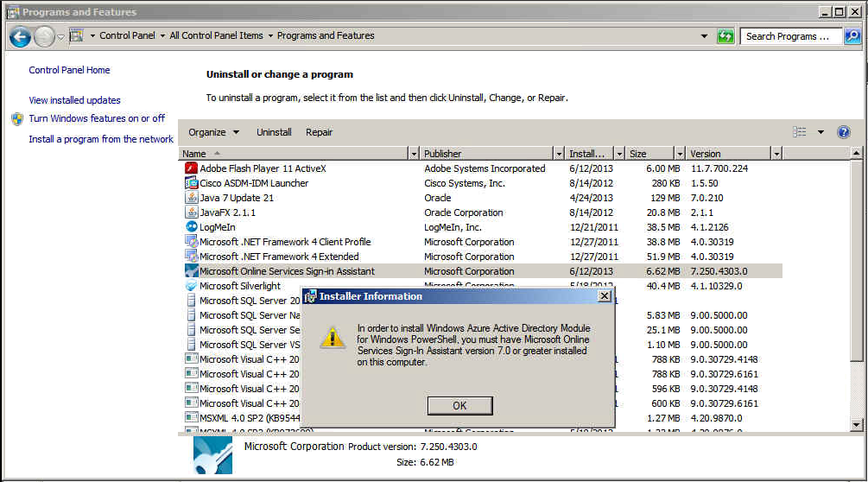This screenshot has width=868, height=482.
Task: Open address bar history dropdown
Action: (x=704, y=36)
